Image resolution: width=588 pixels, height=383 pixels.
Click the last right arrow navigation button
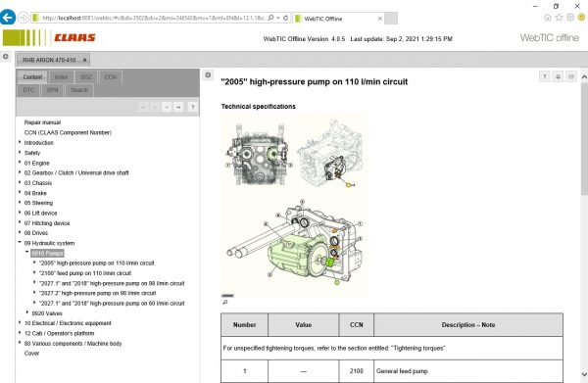pyautogui.click(x=178, y=107)
